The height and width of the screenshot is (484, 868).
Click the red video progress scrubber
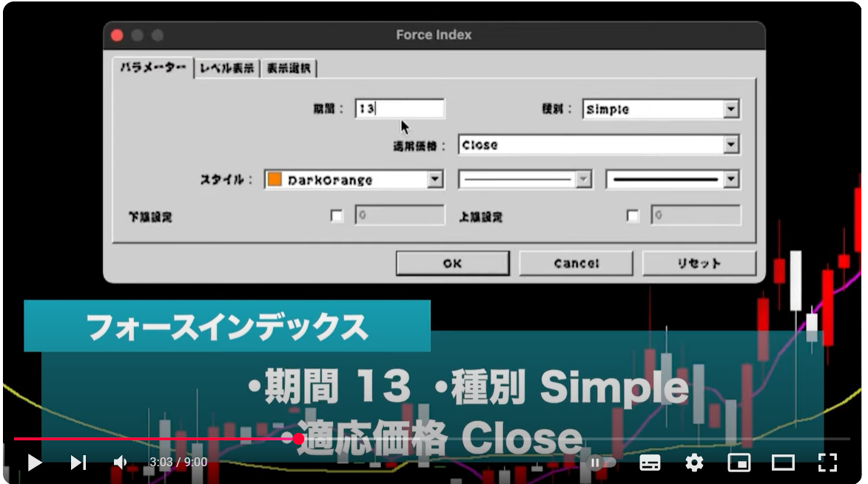[x=298, y=439]
